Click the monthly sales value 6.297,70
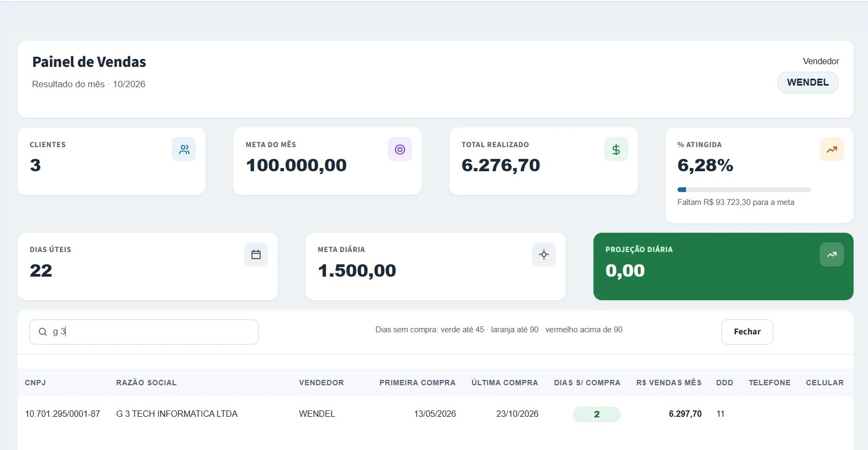This screenshot has height=450, width=868. coord(685,414)
